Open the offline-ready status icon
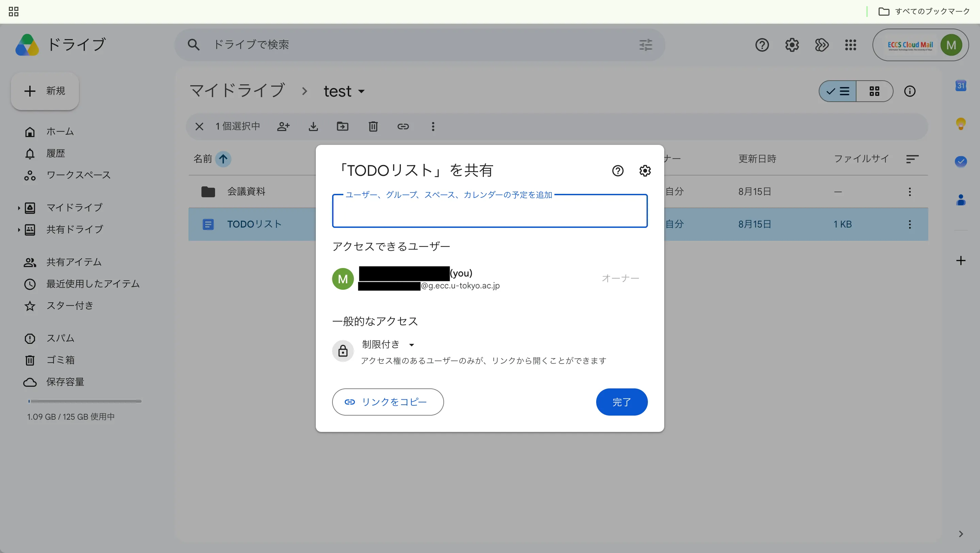 [x=821, y=45]
